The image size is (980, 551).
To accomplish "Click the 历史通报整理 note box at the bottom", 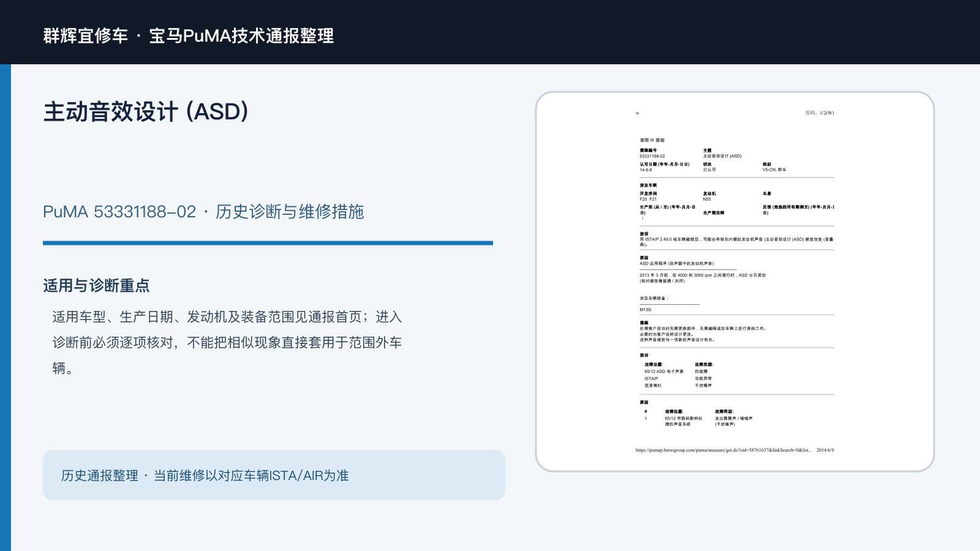I will pyautogui.click(x=274, y=475).
